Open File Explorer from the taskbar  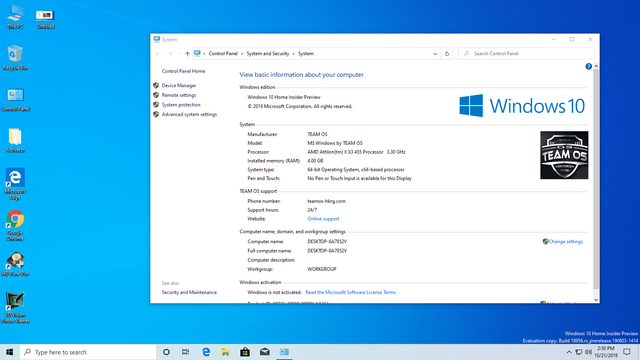(x=225, y=352)
